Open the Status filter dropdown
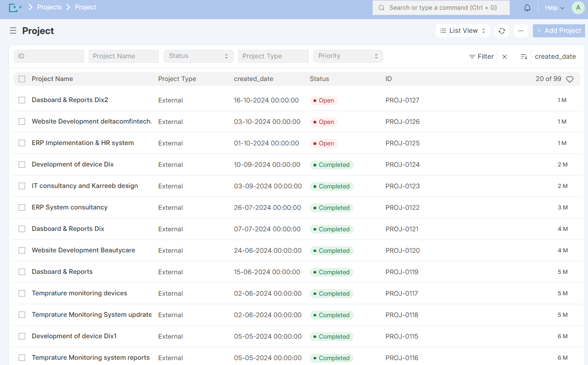The width and height of the screenshot is (588, 365). [x=198, y=56]
